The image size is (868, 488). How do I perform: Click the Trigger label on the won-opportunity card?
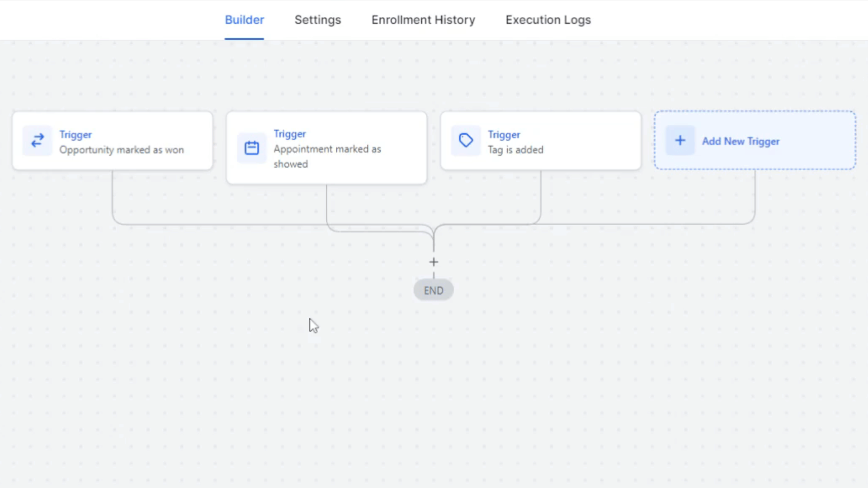tap(75, 135)
